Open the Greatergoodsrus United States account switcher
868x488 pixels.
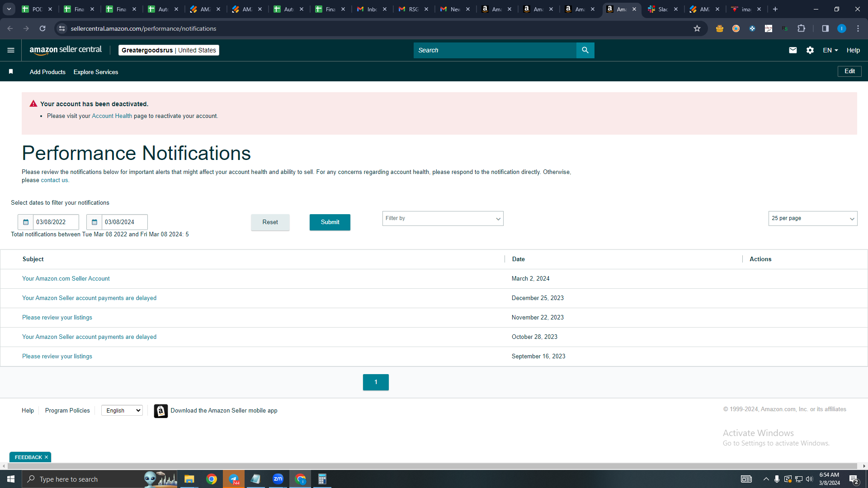(x=169, y=50)
